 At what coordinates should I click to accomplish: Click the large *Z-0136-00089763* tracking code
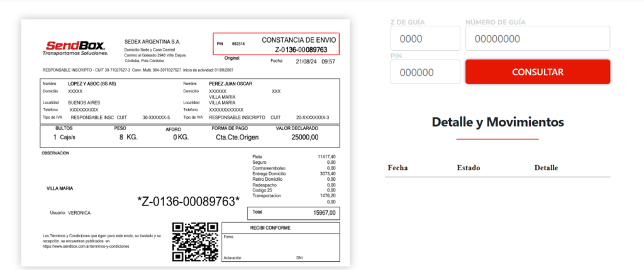(x=188, y=201)
